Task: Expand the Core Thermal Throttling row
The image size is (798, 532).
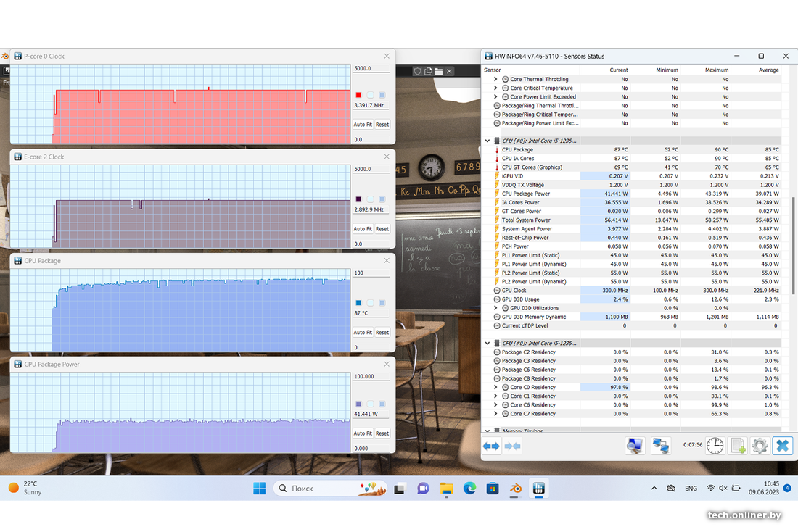Action: pos(495,80)
